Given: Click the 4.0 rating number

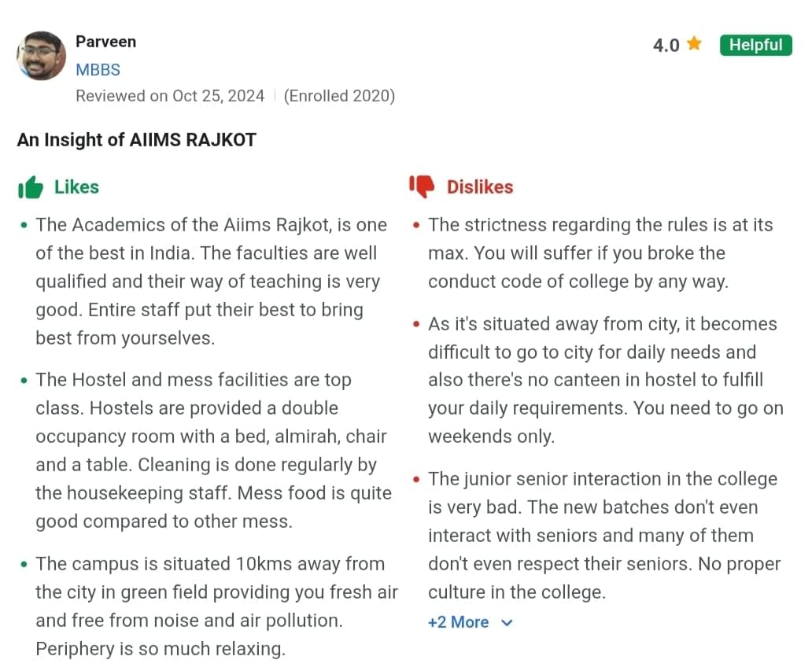Looking at the screenshot, I should pyautogui.click(x=665, y=45).
